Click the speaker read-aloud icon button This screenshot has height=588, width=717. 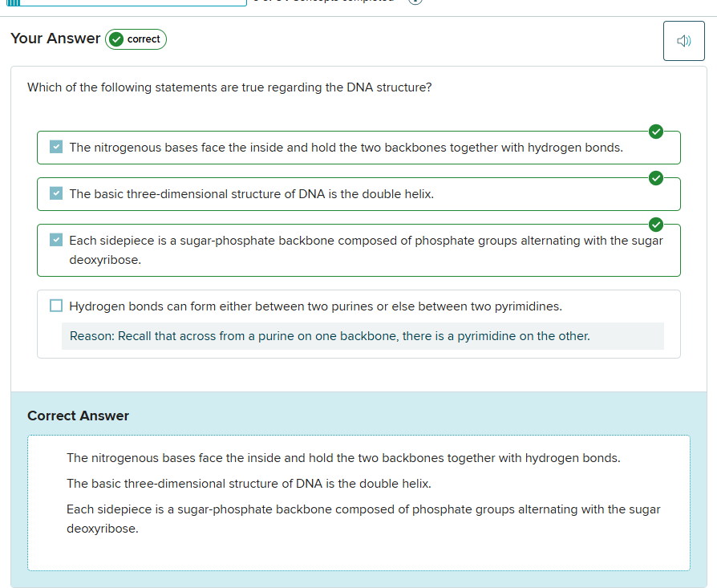tap(683, 41)
